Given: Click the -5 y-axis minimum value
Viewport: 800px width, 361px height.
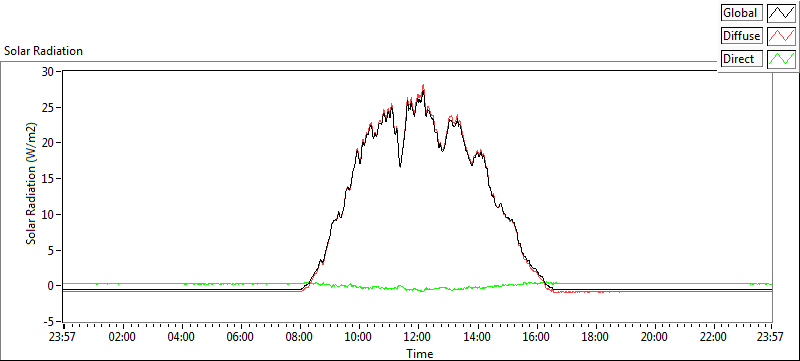Looking at the screenshot, I should [47, 322].
